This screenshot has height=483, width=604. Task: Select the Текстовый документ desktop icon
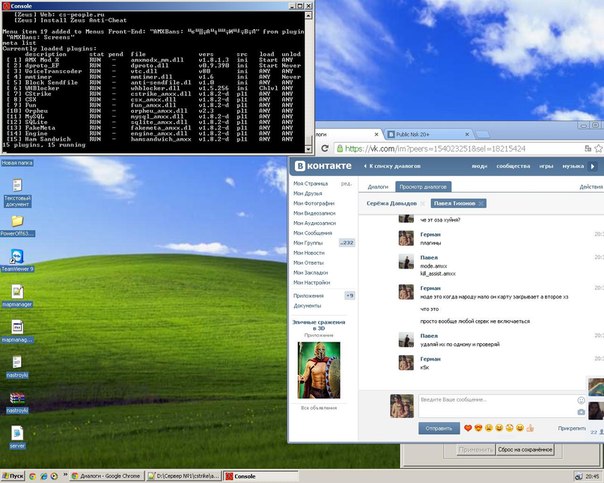pos(17,185)
